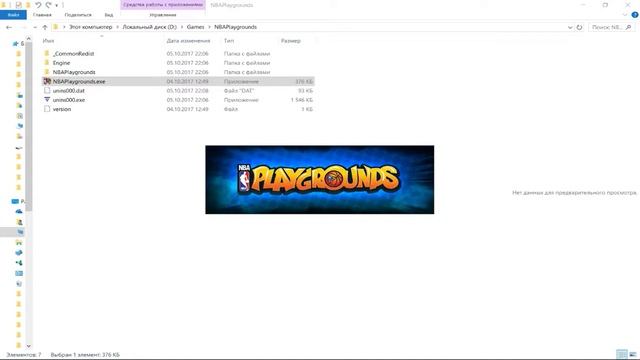Image resolution: width=640 pixels, height=360 pixels.
Task: Click the Undo arrow in the title bar
Action: [38, 5]
